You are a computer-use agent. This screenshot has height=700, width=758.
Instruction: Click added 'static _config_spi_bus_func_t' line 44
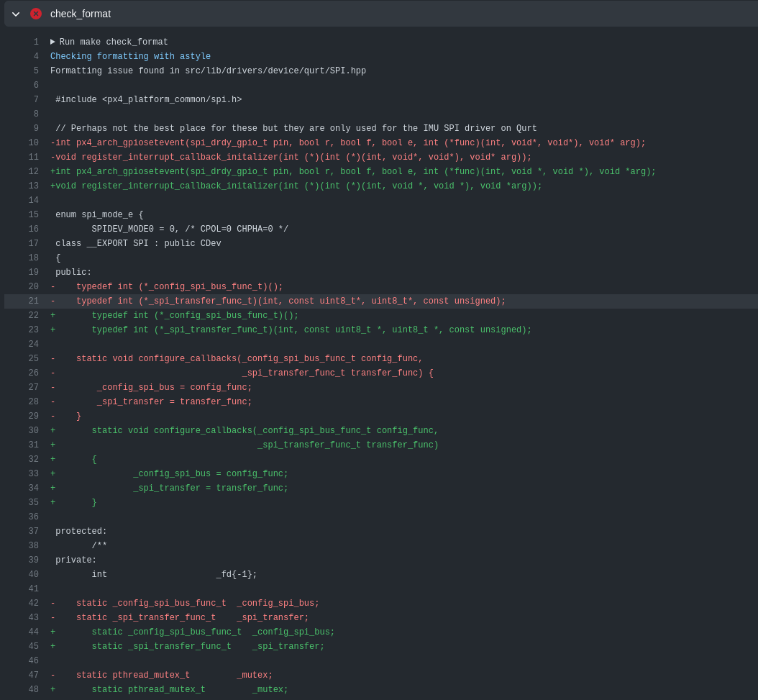click(x=193, y=632)
